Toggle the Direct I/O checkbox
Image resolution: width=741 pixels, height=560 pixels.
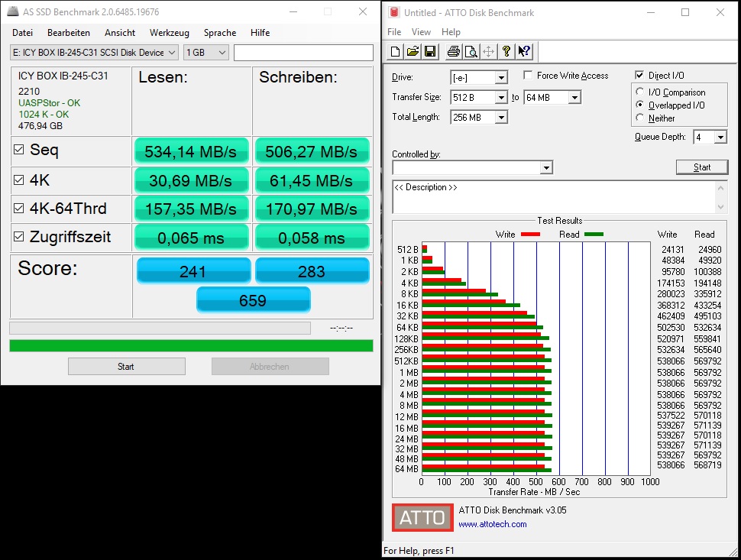pyautogui.click(x=639, y=75)
